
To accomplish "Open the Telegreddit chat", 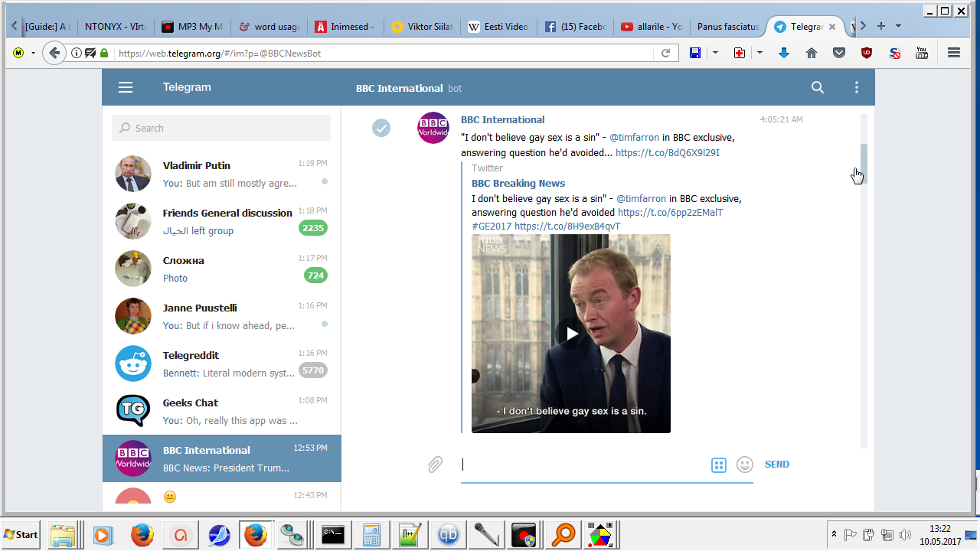I will (222, 364).
